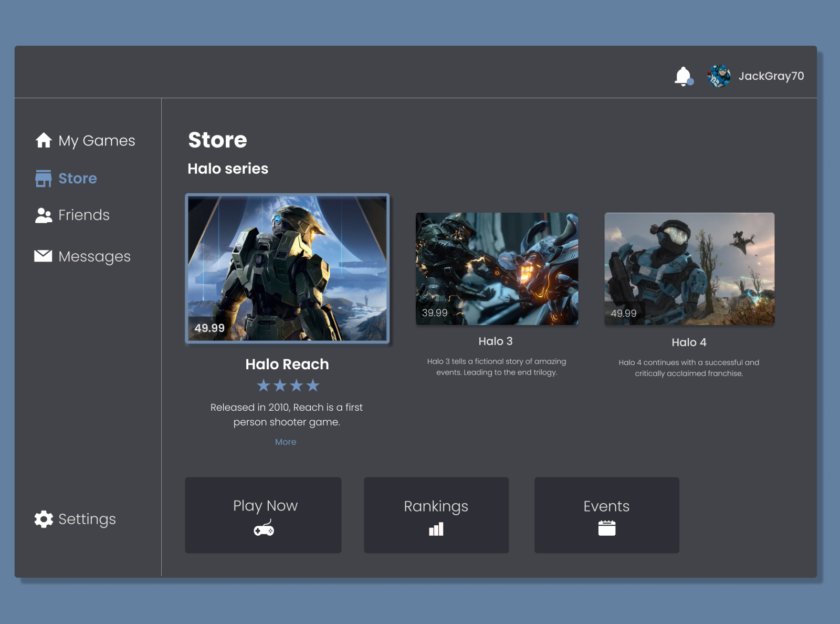840x624 pixels.
Task: Switch to the Store section in sidebar
Action: click(x=78, y=178)
